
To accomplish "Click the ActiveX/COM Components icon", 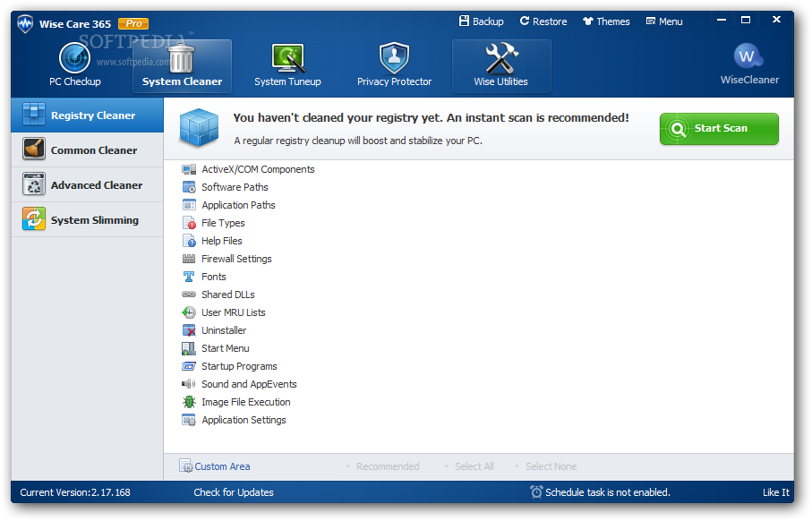I will click(189, 169).
